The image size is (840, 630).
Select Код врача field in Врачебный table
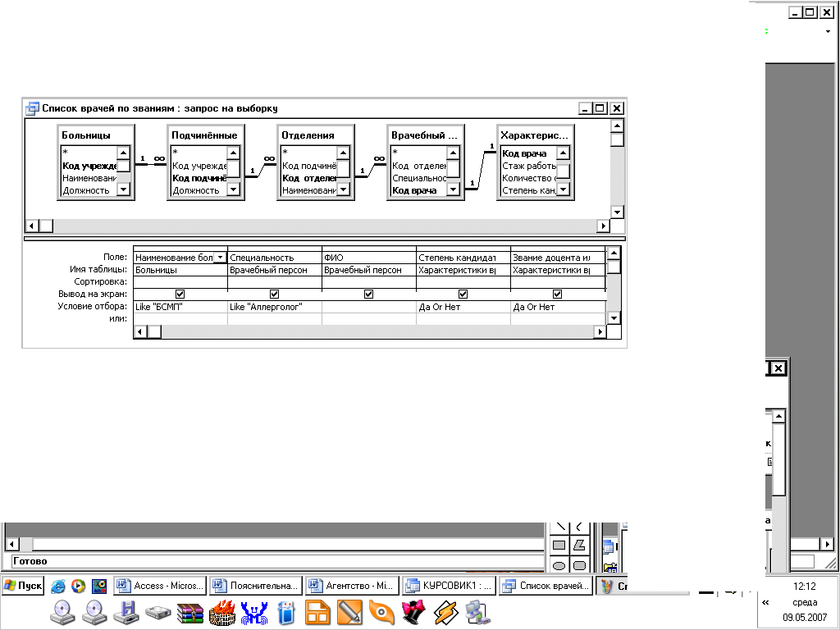[x=418, y=190]
